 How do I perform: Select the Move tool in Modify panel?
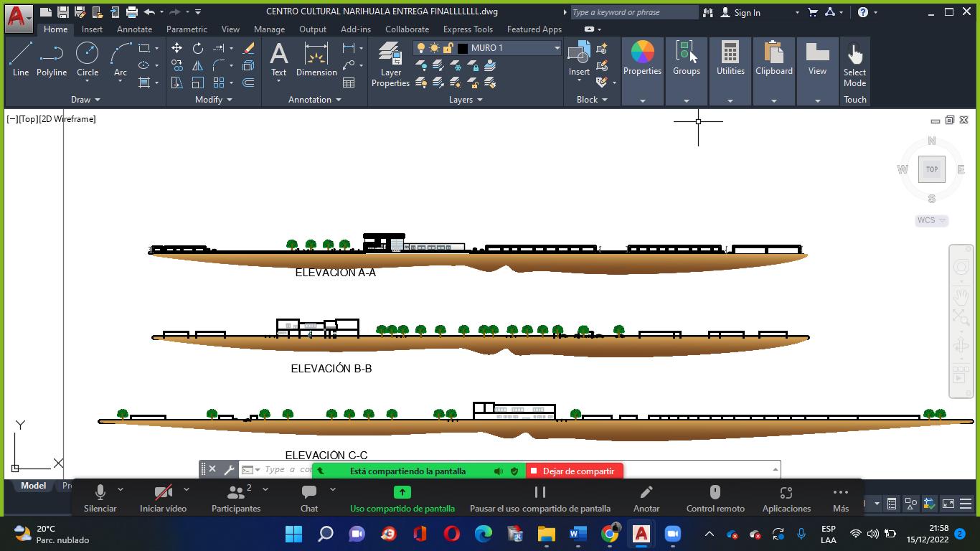[x=176, y=48]
